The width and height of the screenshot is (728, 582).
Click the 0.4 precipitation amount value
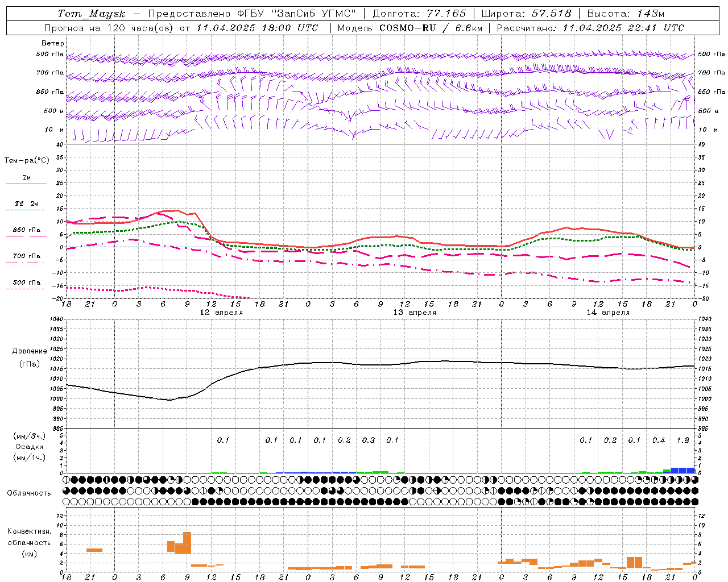pos(659,440)
